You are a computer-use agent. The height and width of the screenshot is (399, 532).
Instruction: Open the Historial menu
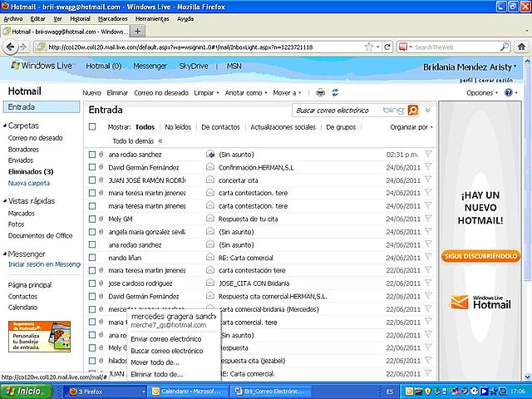[80, 18]
